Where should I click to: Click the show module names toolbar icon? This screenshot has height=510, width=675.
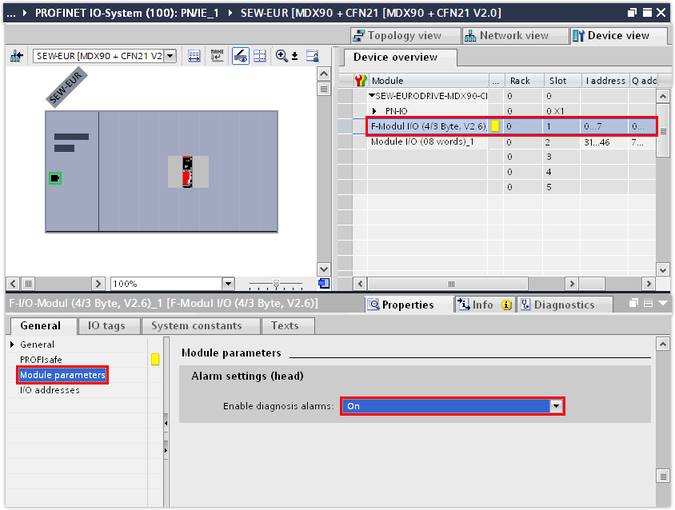coord(217,57)
